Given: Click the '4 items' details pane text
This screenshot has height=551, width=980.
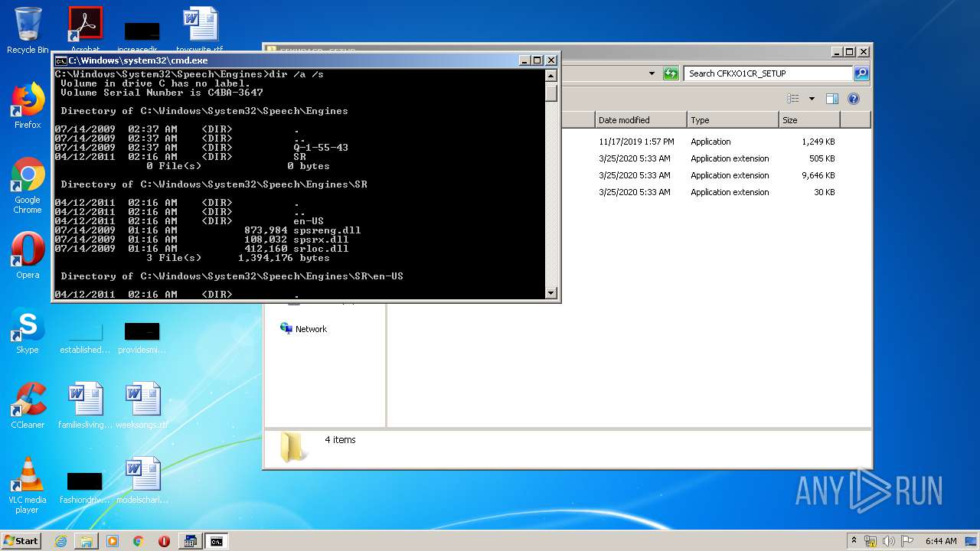Looking at the screenshot, I should tap(340, 440).
